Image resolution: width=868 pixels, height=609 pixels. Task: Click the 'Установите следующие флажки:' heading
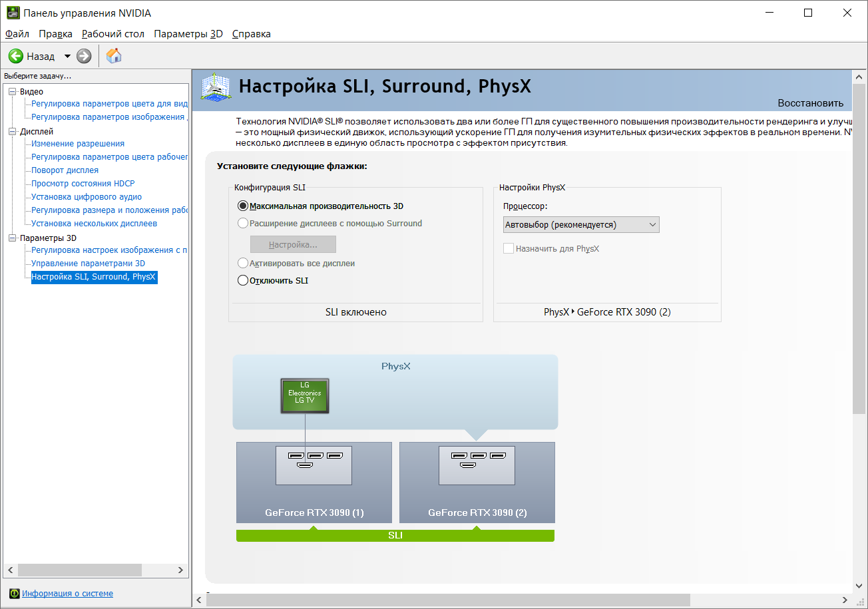click(x=292, y=166)
